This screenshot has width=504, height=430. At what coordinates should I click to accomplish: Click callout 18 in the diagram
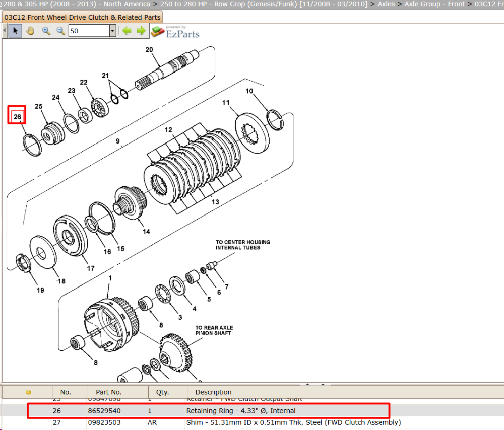pos(61,281)
